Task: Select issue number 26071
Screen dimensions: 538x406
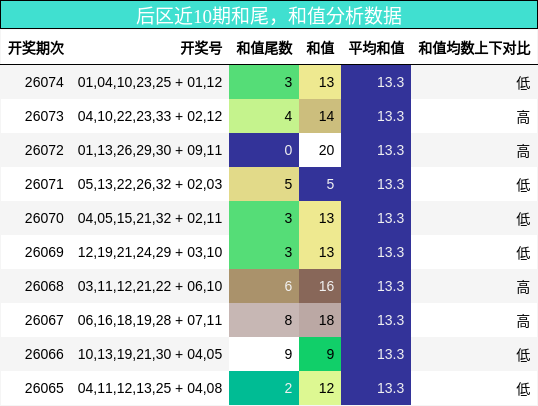Action: [x=44, y=184]
